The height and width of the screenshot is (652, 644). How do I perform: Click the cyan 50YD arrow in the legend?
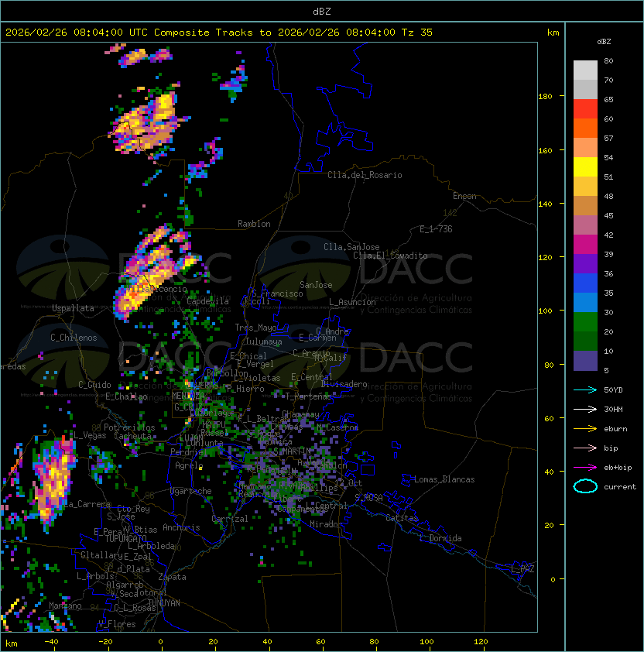tap(585, 389)
